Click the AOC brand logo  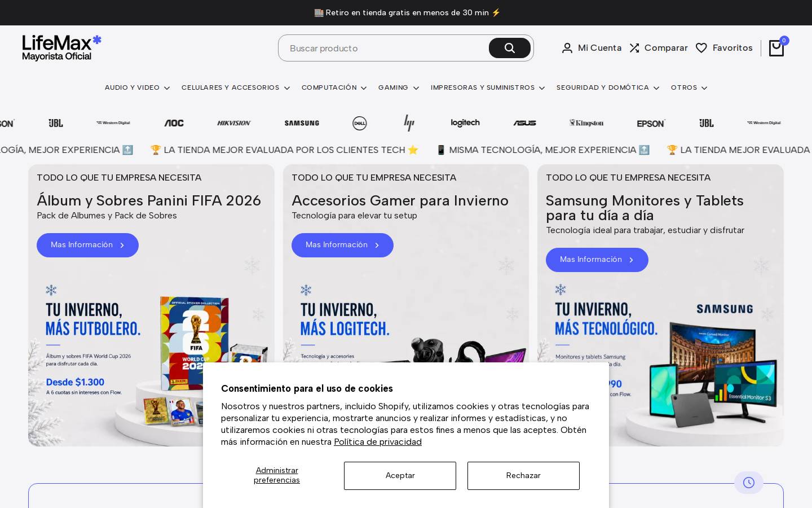click(x=174, y=123)
